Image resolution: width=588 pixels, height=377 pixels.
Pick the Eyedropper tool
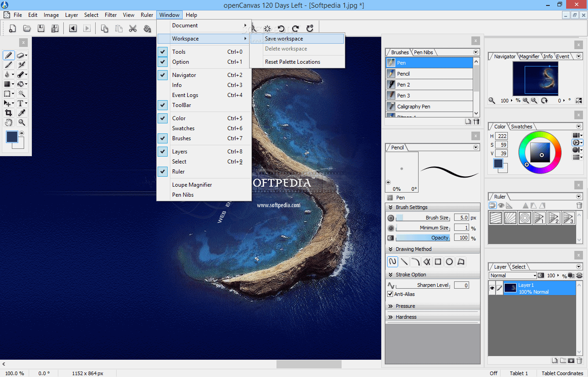[x=21, y=113]
